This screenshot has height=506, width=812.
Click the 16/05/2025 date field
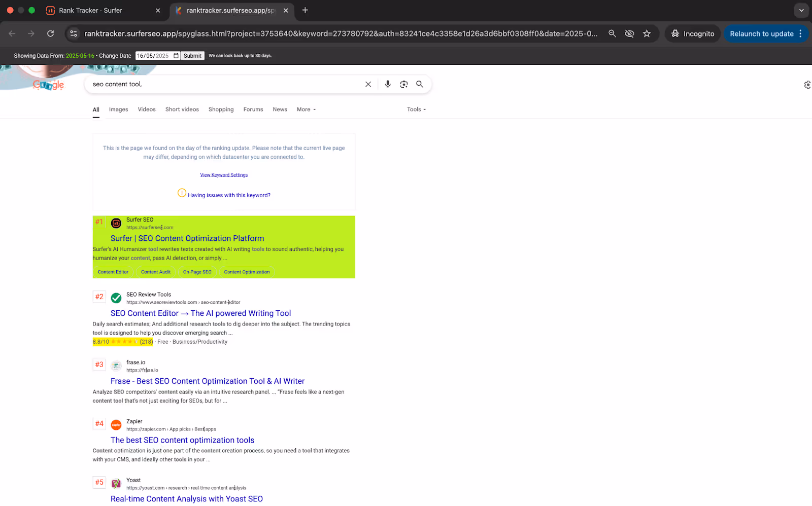[158, 56]
